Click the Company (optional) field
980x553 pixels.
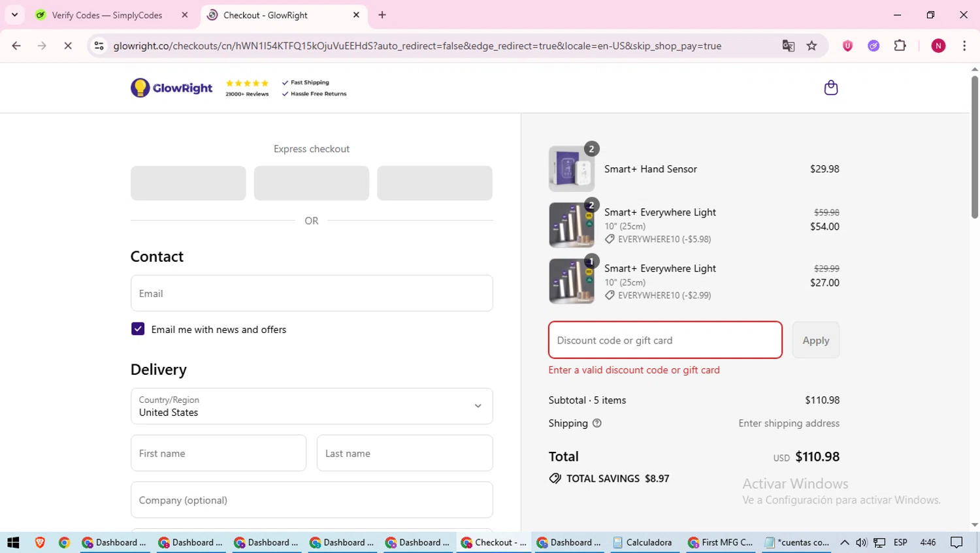[312, 500]
